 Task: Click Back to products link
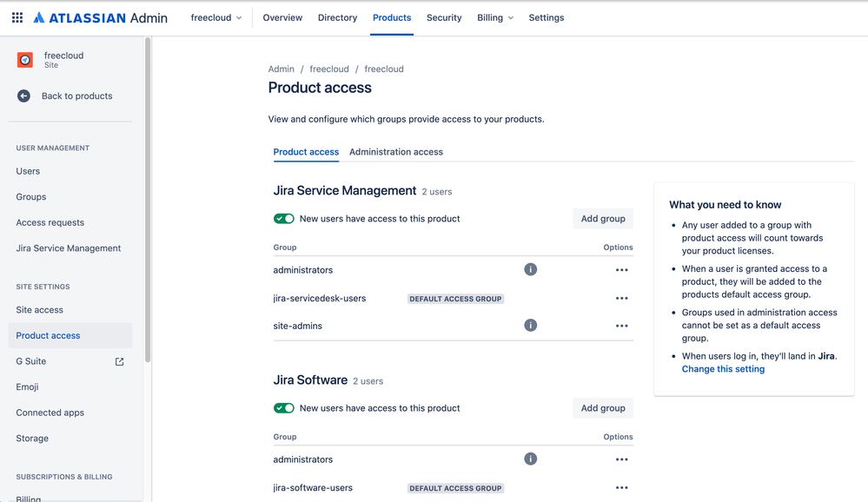pos(77,96)
